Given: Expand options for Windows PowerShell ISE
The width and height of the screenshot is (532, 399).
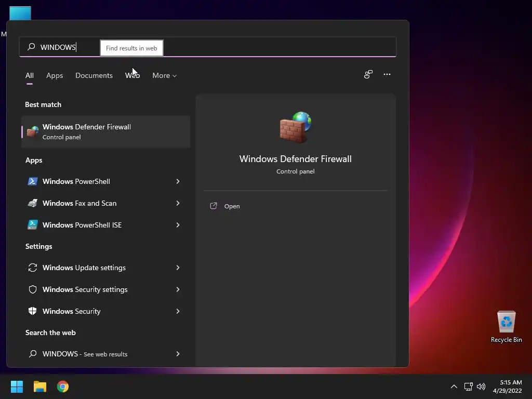Looking at the screenshot, I should (x=178, y=224).
